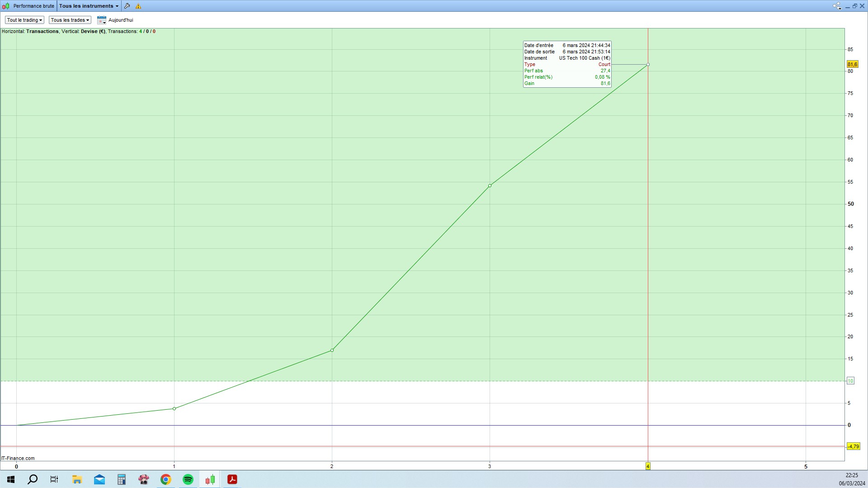The width and height of the screenshot is (868, 488).
Task: Click the yellow 81,6 axis value marker
Action: (852, 65)
